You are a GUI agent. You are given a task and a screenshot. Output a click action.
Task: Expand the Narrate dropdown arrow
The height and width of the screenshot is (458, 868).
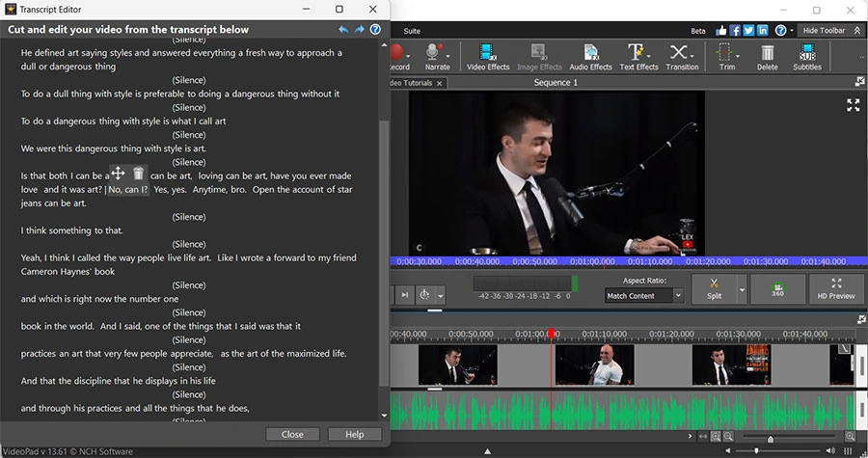448,57
